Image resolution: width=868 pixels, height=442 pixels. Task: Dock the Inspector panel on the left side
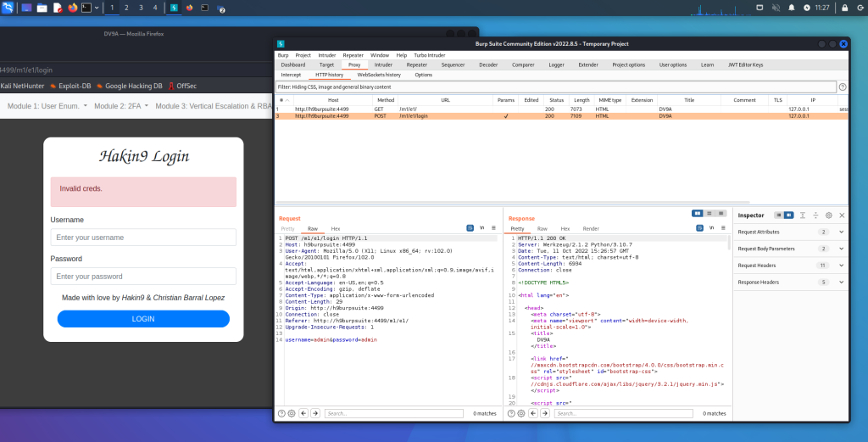point(779,215)
